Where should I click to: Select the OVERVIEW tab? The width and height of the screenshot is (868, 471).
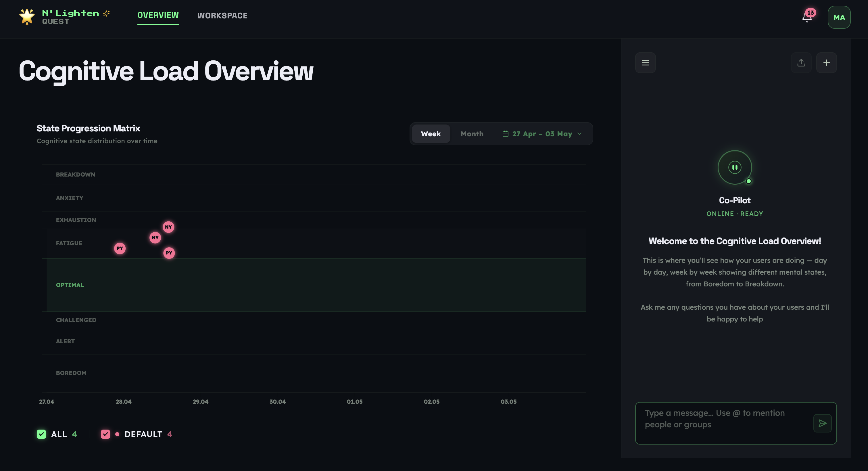[158, 16]
